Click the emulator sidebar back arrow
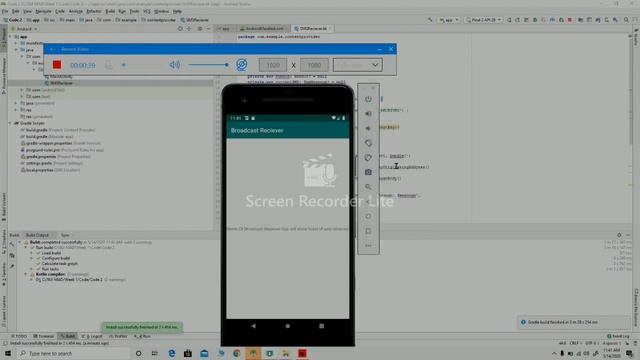 tap(368, 202)
